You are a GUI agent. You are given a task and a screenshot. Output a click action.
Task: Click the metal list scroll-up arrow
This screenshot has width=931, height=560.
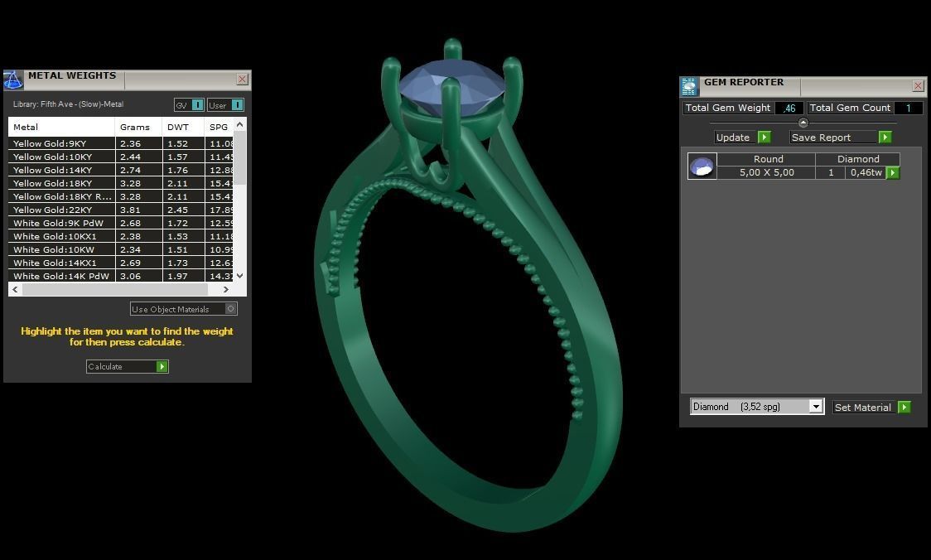pyautogui.click(x=240, y=125)
